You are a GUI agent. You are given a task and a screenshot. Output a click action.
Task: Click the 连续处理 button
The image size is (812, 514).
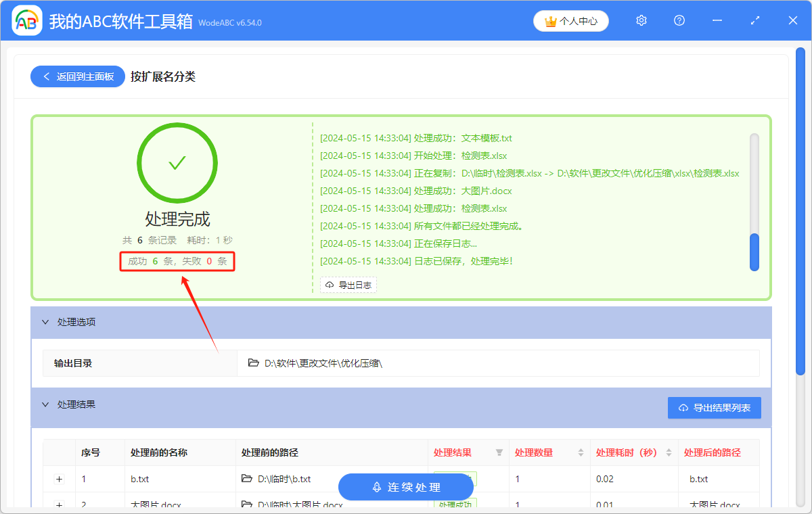click(406, 487)
